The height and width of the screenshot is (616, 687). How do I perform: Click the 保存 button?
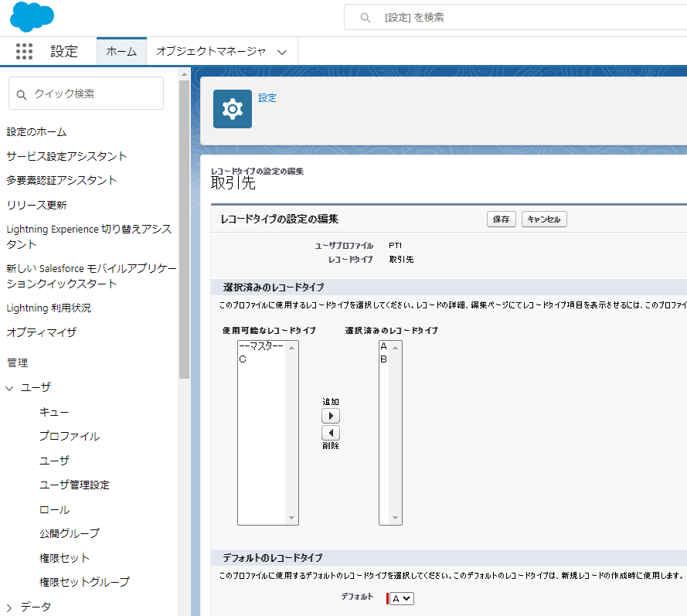click(x=501, y=219)
